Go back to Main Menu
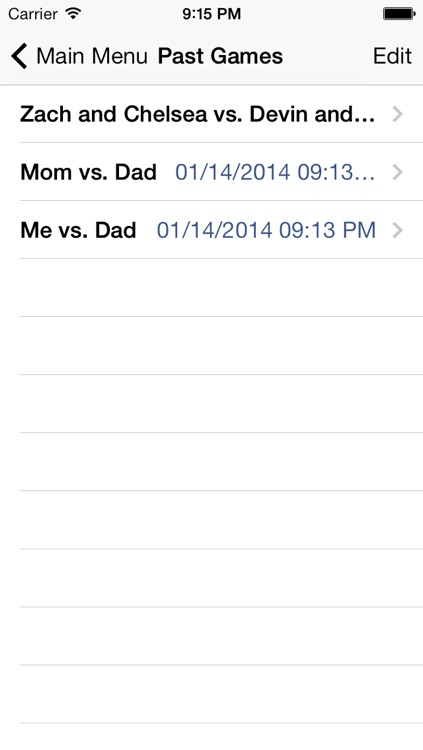 point(79,56)
